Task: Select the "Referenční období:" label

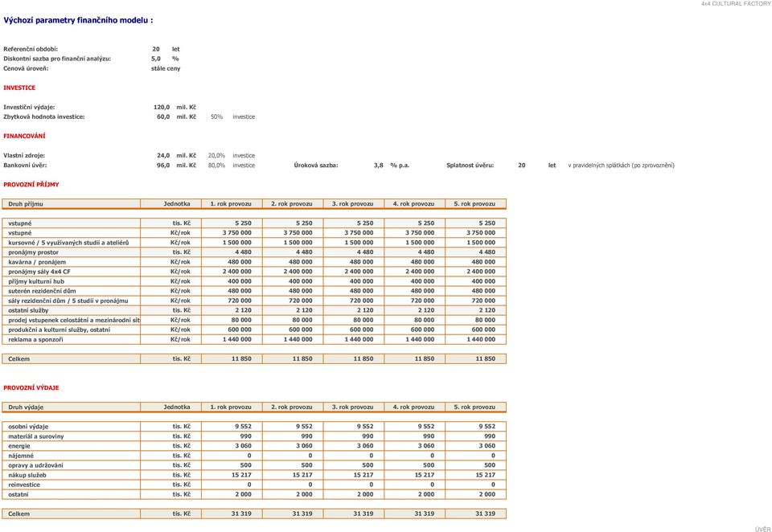Action: click(31, 49)
